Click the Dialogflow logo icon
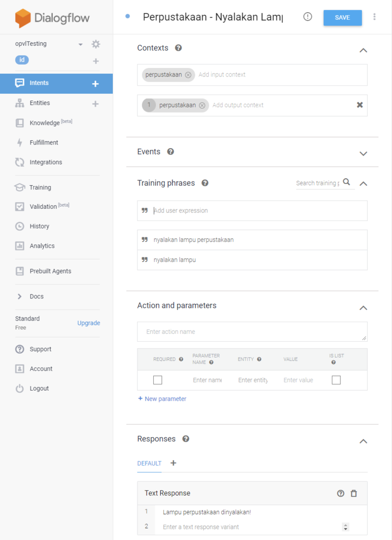Viewport: 392px width, 540px height. point(23,18)
